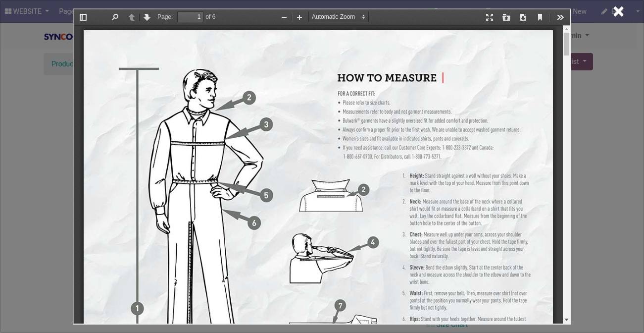Image resolution: width=644 pixels, height=333 pixels.
Task: Open the WEBSITE menu
Action: (x=27, y=11)
